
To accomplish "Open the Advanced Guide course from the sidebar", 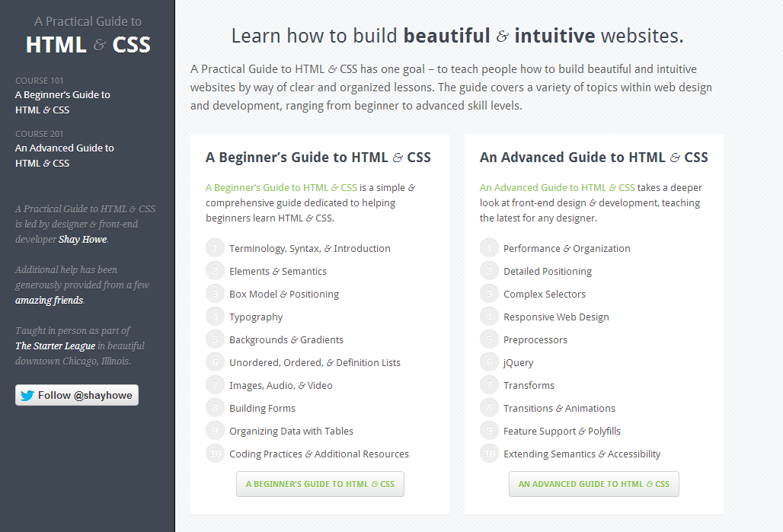I will pyautogui.click(x=64, y=155).
